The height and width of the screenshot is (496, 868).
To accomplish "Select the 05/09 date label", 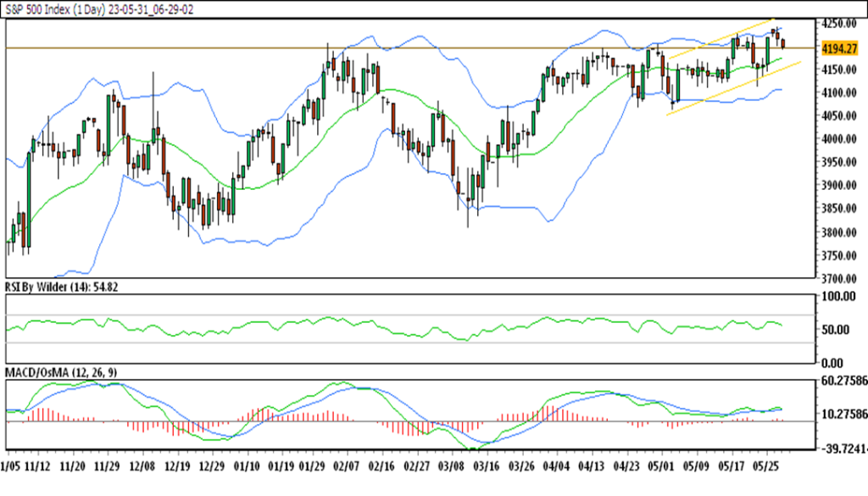I will pyautogui.click(x=696, y=466).
